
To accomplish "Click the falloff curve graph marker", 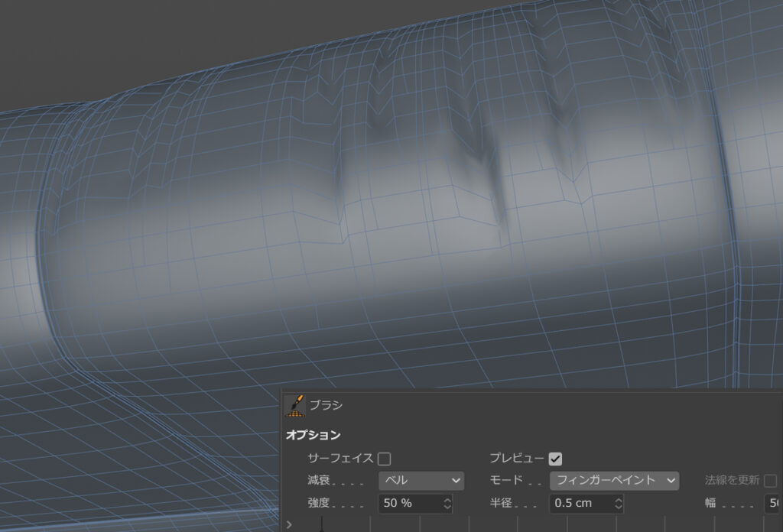I will tap(321, 524).
